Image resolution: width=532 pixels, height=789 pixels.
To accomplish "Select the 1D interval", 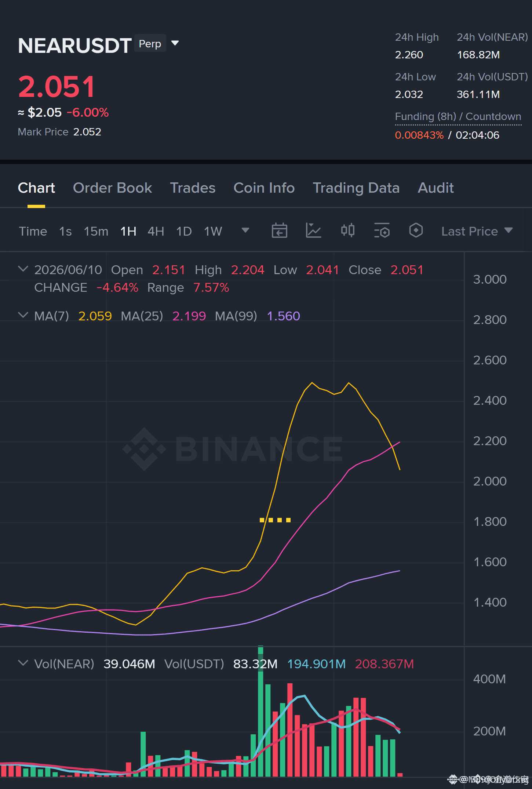I will (x=184, y=231).
